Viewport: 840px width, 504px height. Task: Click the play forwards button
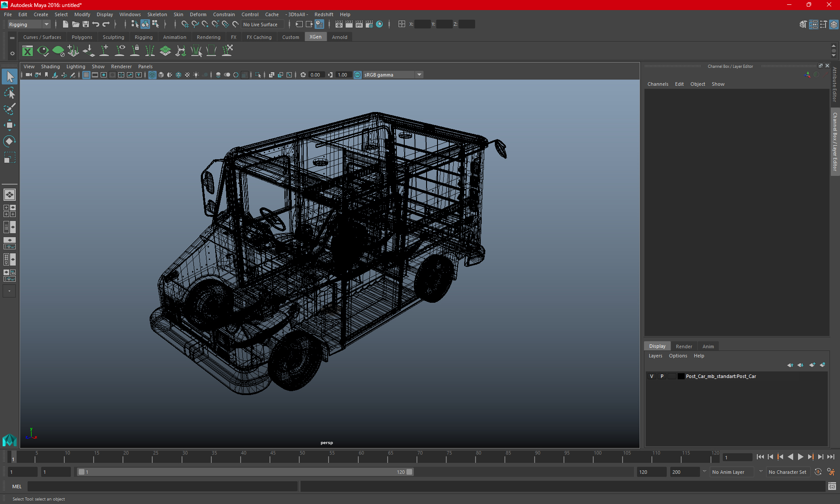click(x=800, y=457)
